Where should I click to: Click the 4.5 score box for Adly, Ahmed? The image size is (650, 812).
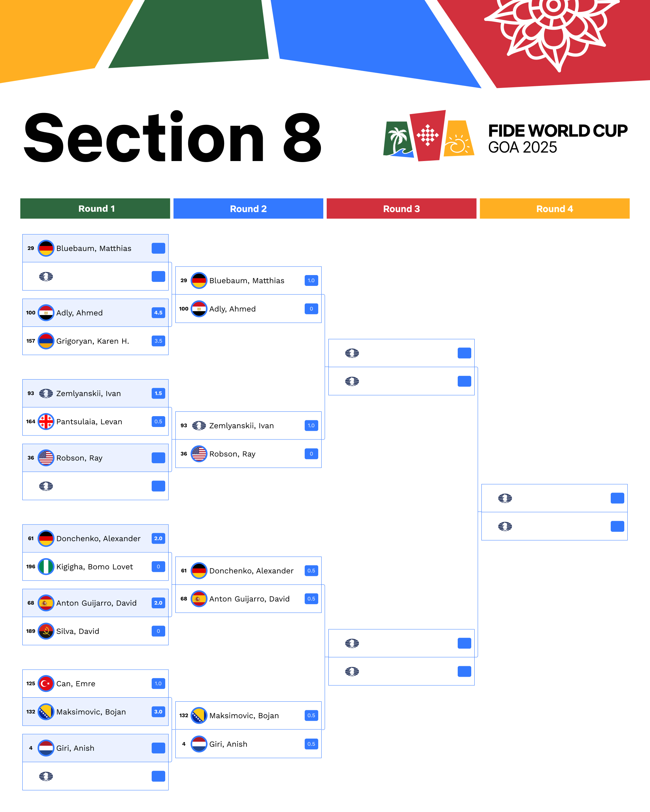click(x=158, y=313)
